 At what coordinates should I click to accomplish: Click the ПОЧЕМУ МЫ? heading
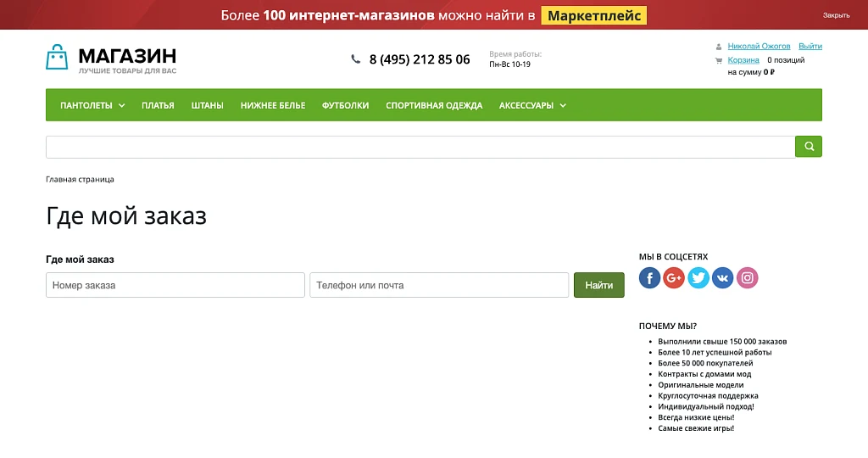tap(668, 327)
